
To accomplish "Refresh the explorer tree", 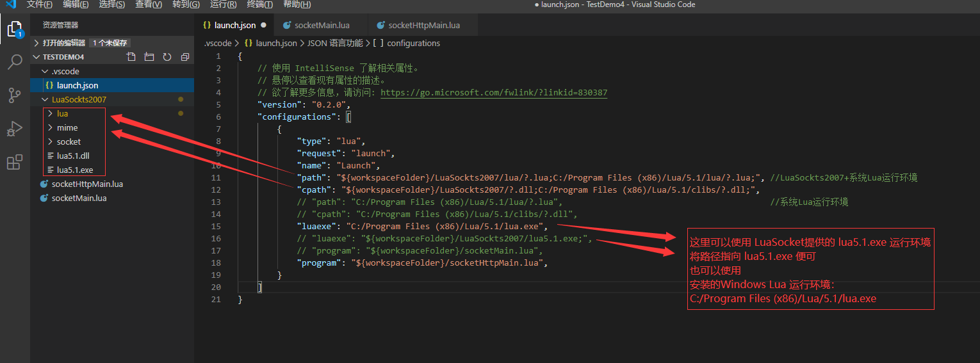I will click(167, 57).
